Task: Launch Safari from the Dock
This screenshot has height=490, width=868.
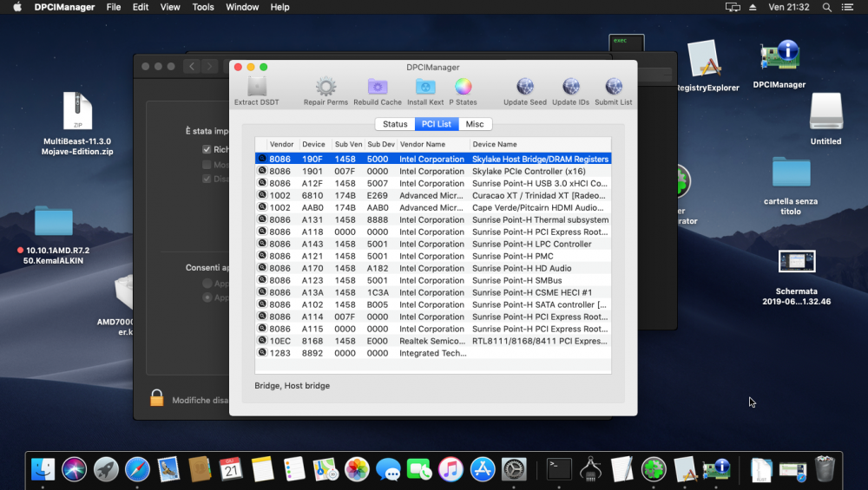Action: pos(137,469)
